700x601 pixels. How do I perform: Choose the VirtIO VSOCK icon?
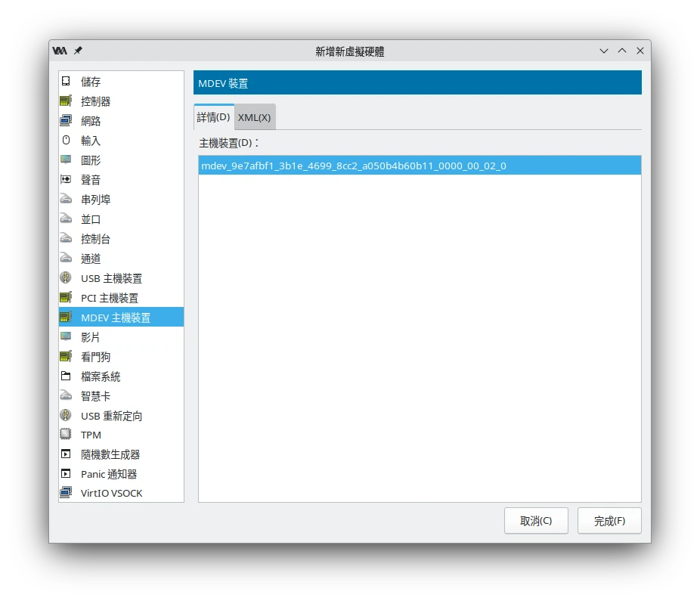click(66, 493)
